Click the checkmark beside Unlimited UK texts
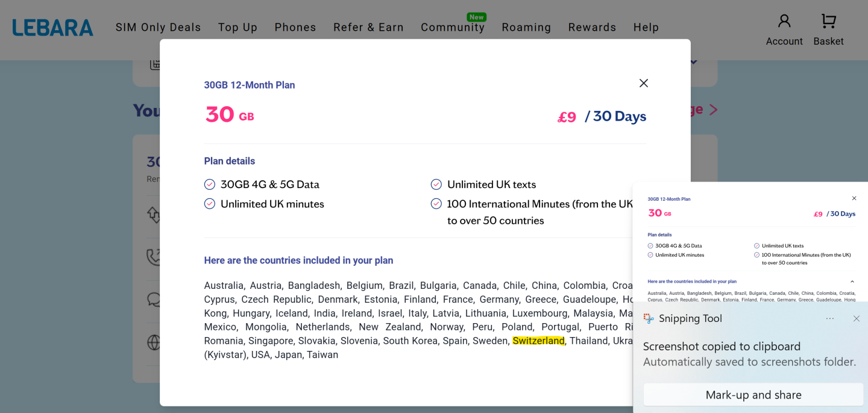This screenshot has width=868, height=413. [436, 184]
